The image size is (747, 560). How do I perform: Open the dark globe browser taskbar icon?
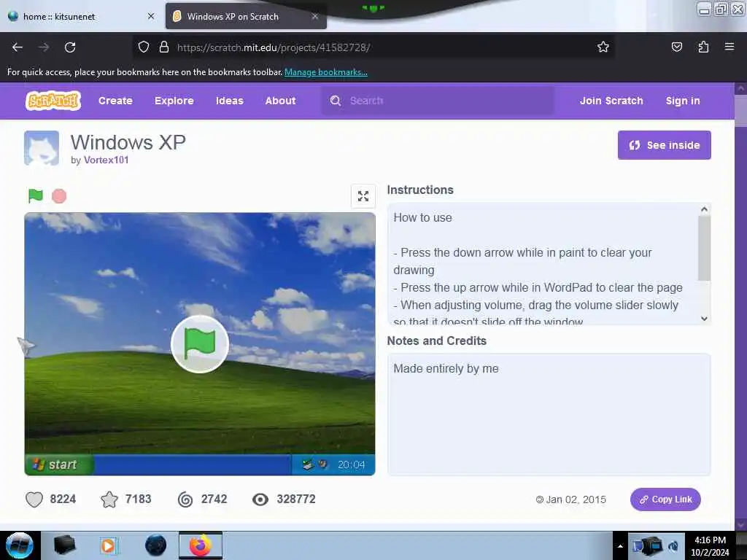(x=155, y=545)
